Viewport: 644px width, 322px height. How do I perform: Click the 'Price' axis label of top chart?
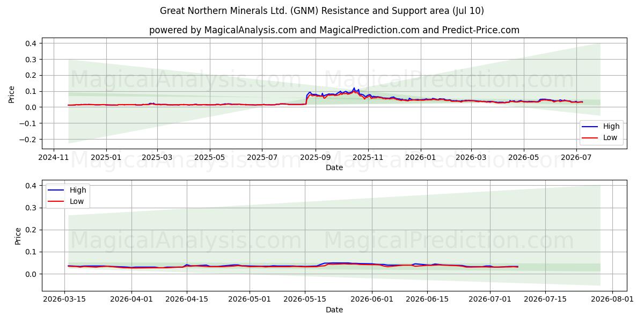click(12, 94)
